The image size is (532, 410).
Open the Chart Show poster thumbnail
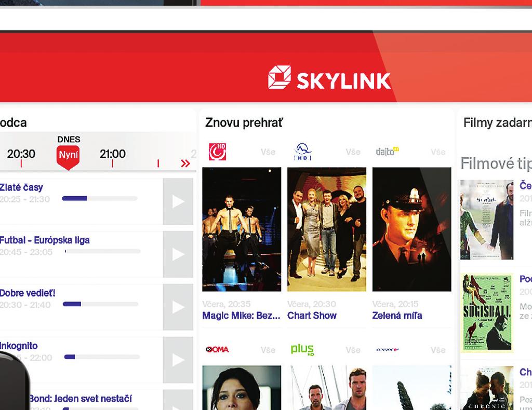click(x=327, y=229)
